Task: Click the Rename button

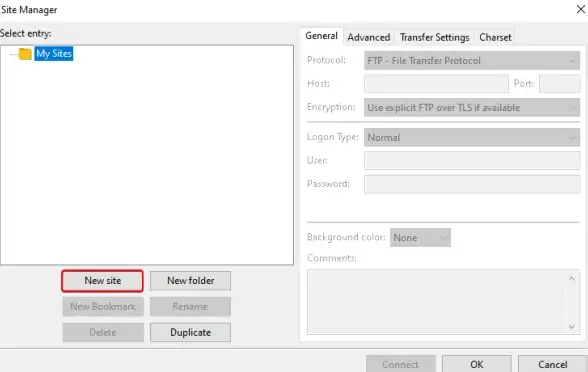Action: [190, 307]
